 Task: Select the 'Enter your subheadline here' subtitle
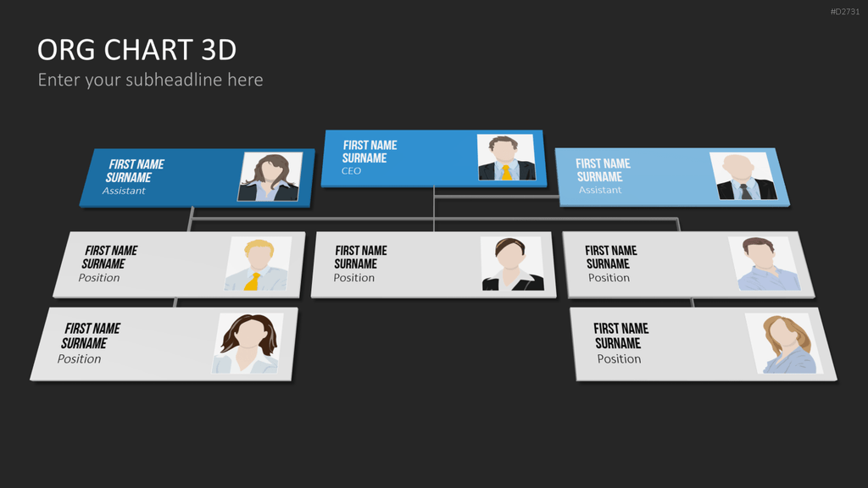[x=150, y=80]
